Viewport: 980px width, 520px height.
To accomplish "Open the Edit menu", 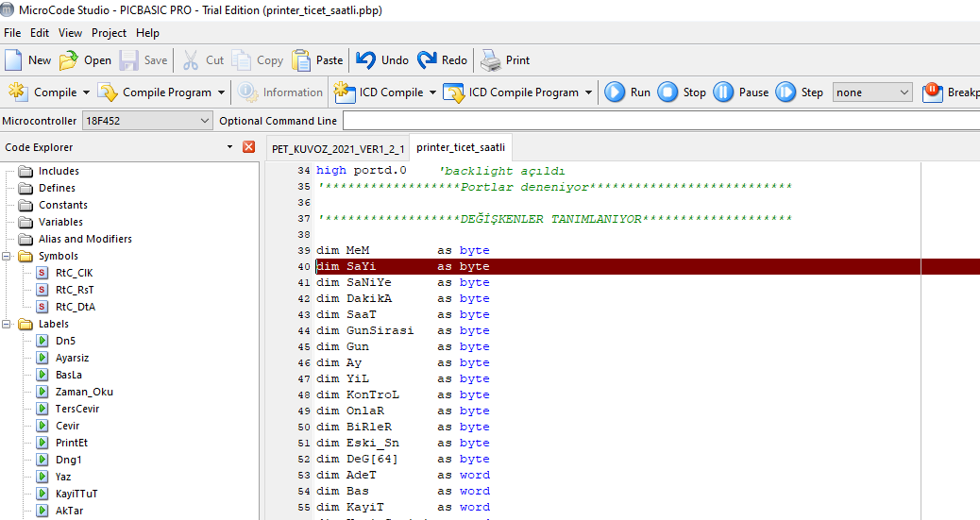I will (40, 33).
